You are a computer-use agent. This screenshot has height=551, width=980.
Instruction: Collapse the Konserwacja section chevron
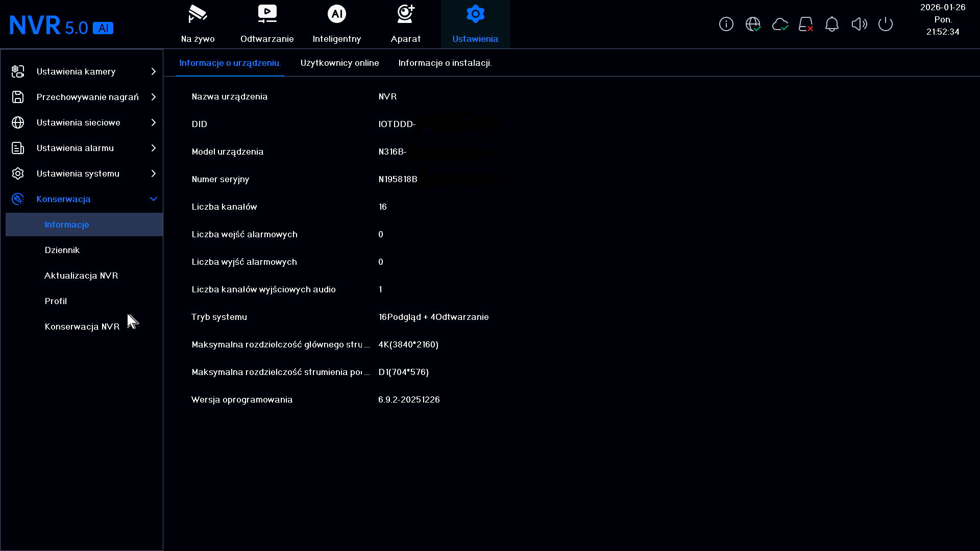[153, 199]
